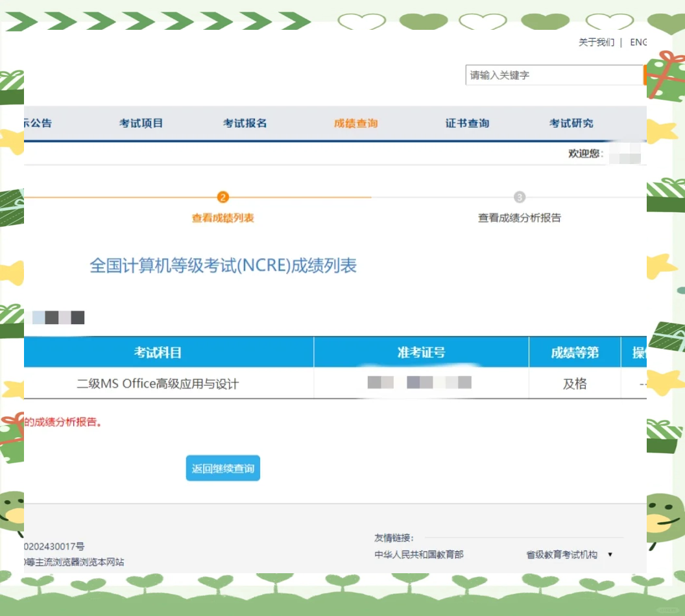This screenshot has width=685, height=616.
Task: Visit the 中华人民共和国教育部 friendly link
Action: [419, 554]
